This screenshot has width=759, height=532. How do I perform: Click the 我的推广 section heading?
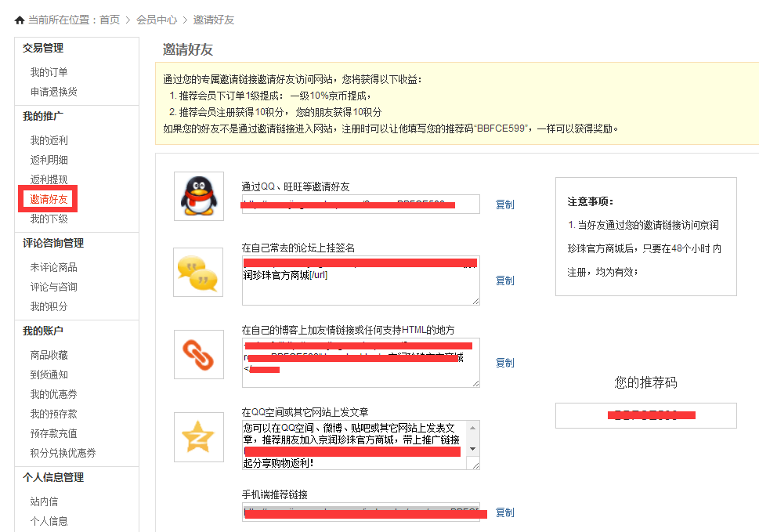(43, 116)
